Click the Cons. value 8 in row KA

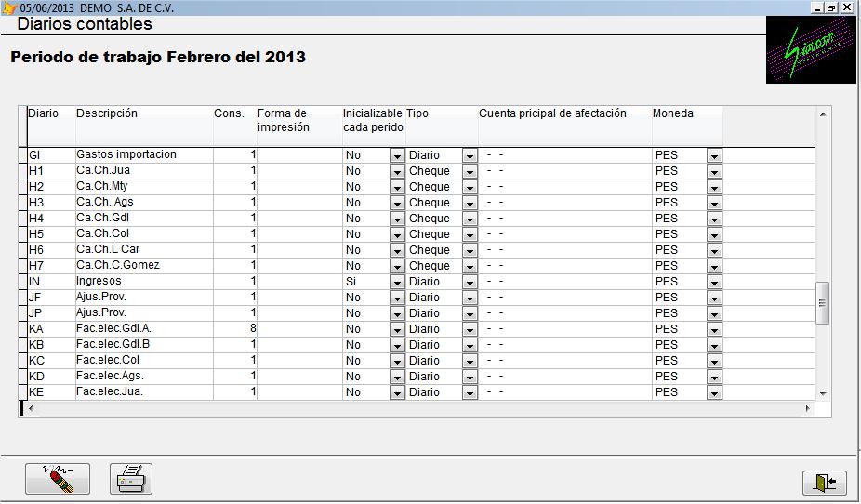(x=235, y=329)
